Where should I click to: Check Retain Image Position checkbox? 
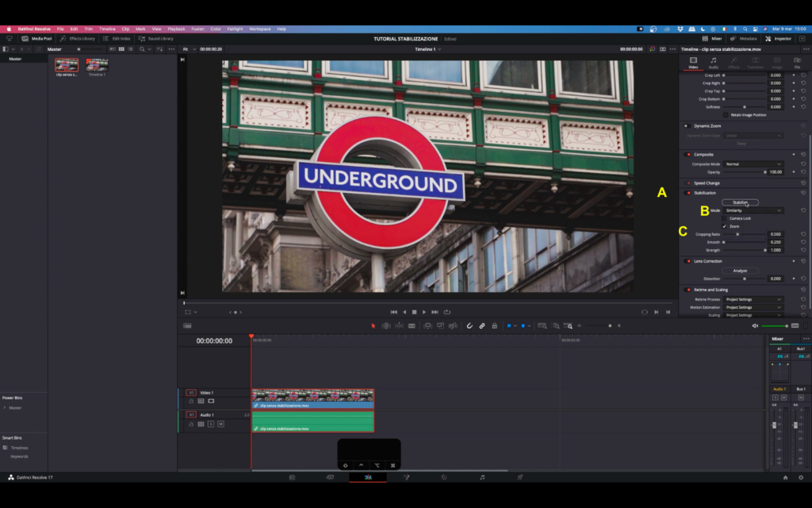pos(726,115)
